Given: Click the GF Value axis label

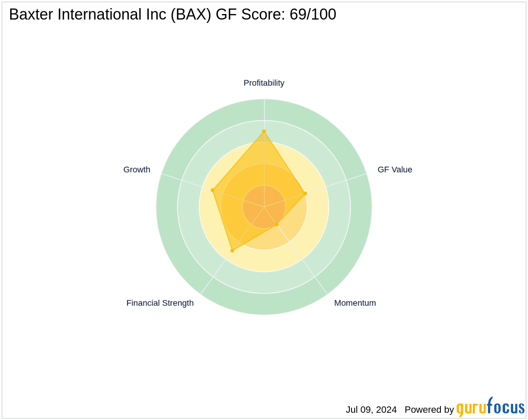Looking at the screenshot, I should tap(395, 170).
